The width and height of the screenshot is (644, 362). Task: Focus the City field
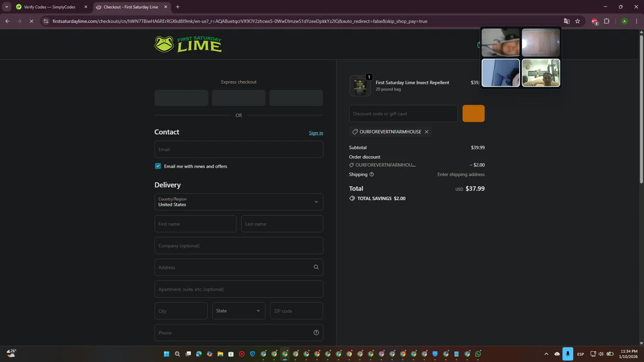point(181,311)
